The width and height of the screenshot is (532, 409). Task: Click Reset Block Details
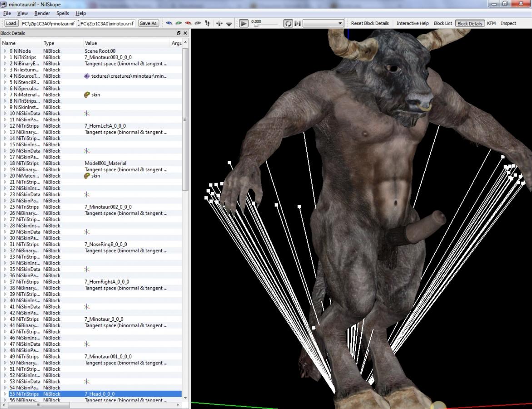tap(370, 24)
